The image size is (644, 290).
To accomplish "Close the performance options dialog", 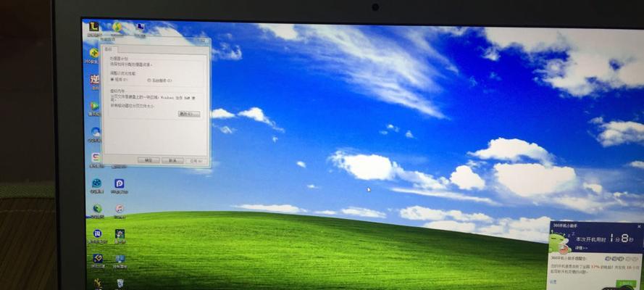I will pos(201,41).
